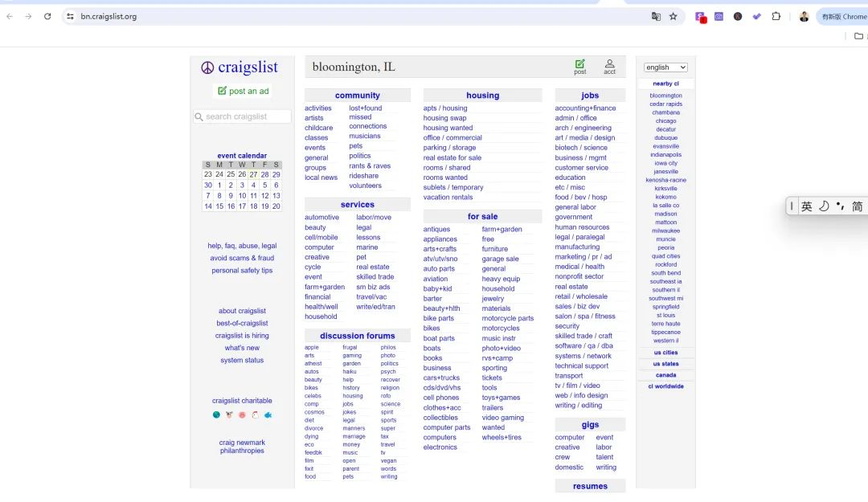Open the Chrome extensions puzzle icon
The width and height of the screenshot is (868, 502).
tap(776, 16)
